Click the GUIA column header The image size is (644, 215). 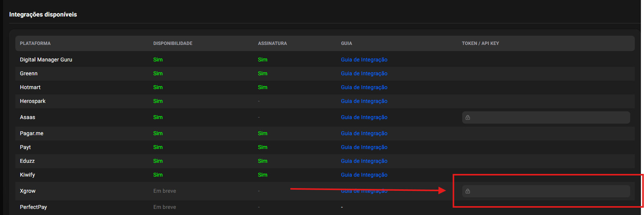[x=346, y=43]
